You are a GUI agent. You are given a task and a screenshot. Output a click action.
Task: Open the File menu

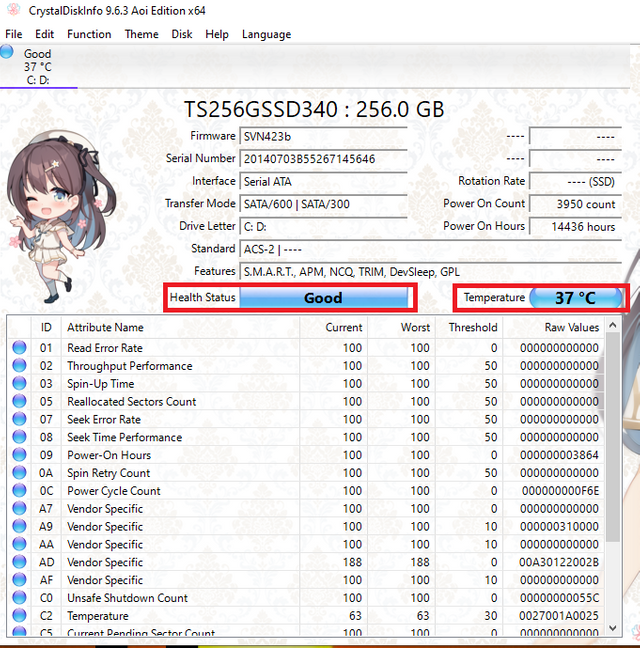14,34
